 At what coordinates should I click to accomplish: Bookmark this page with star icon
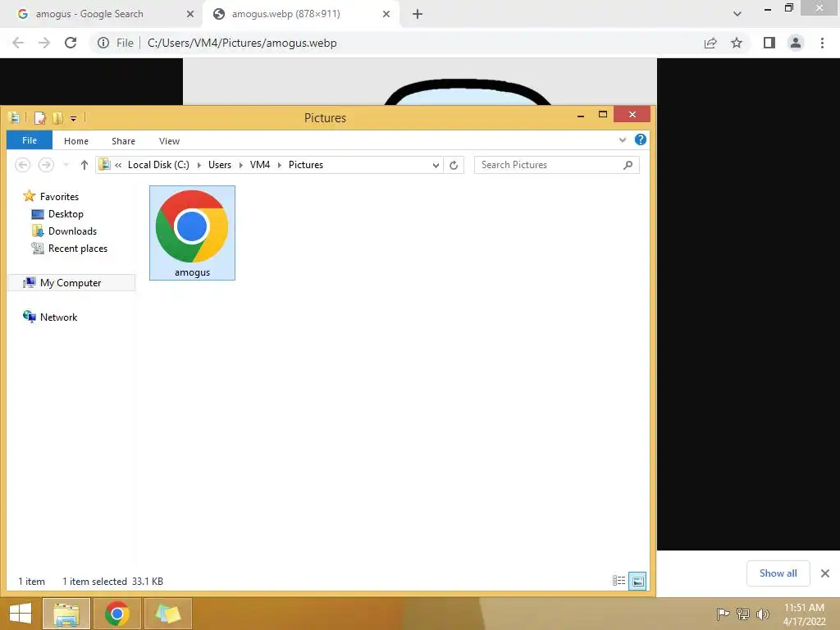click(x=737, y=43)
